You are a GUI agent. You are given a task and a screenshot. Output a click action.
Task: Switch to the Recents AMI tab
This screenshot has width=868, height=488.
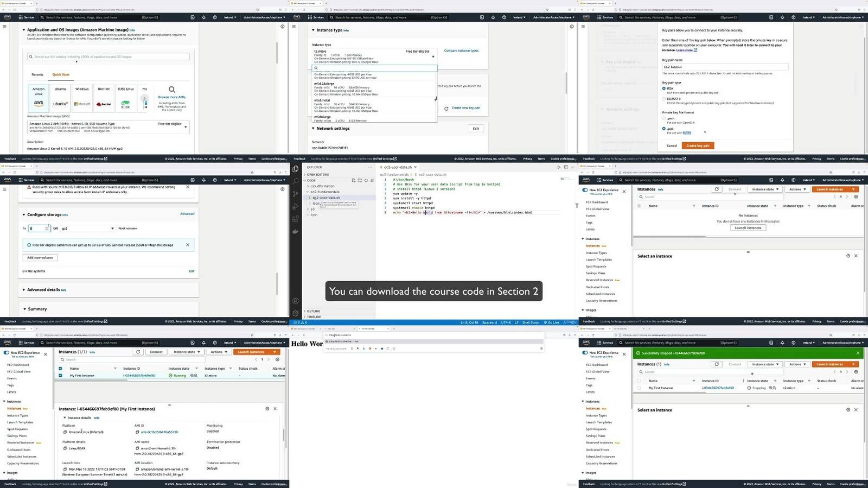(37, 74)
